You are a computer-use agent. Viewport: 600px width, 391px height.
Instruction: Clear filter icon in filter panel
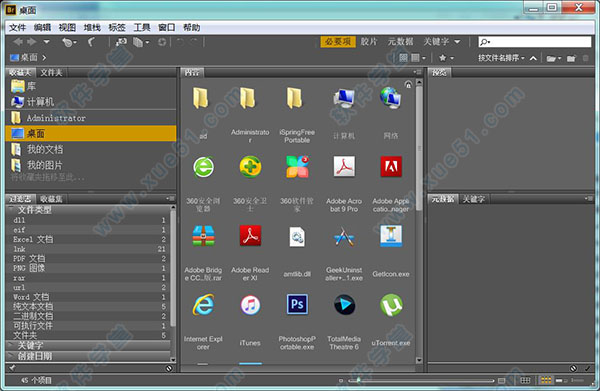click(169, 368)
